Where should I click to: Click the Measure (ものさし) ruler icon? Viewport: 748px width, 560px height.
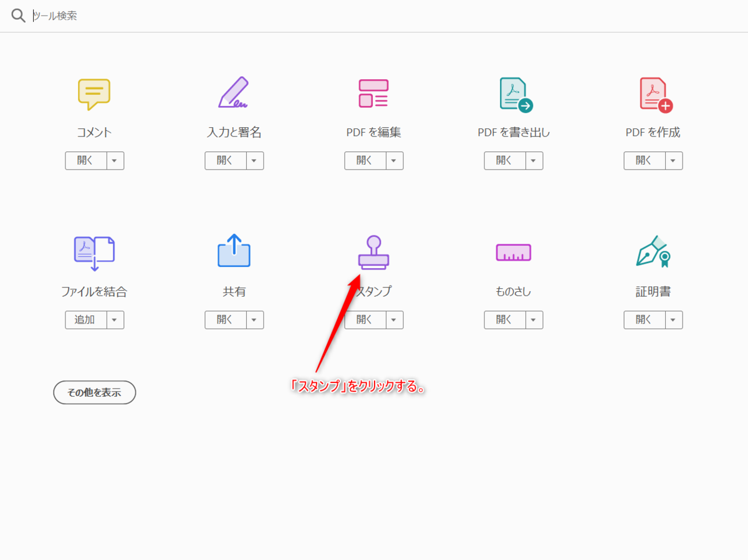tap(514, 252)
